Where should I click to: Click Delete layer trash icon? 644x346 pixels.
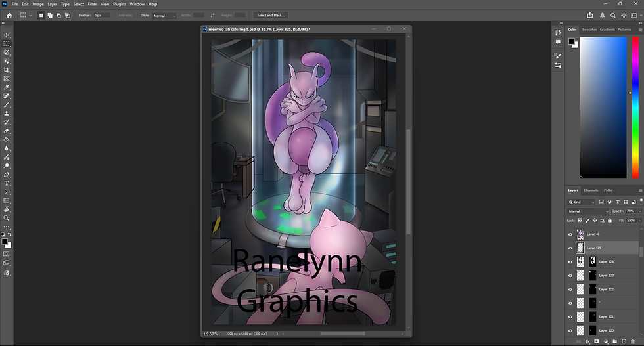click(x=632, y=341)
